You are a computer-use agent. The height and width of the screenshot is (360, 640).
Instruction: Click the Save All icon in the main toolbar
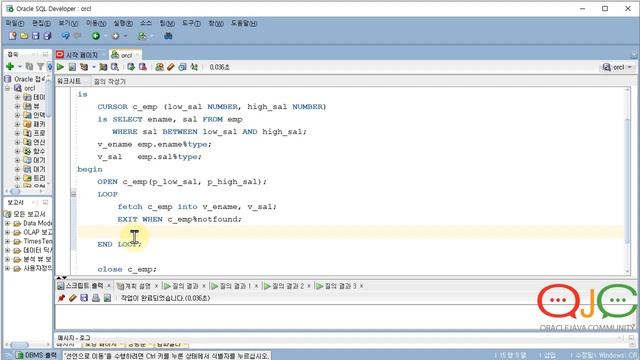[x=47, y=36]
